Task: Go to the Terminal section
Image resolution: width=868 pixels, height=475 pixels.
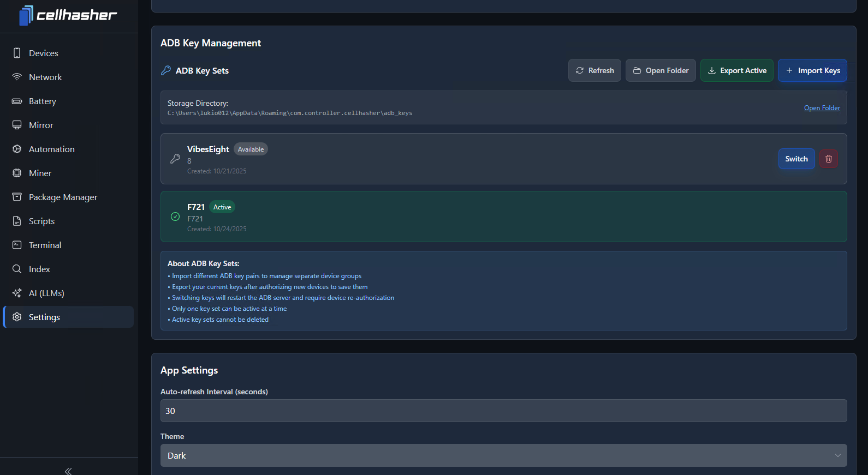Action: pos(45,245)
